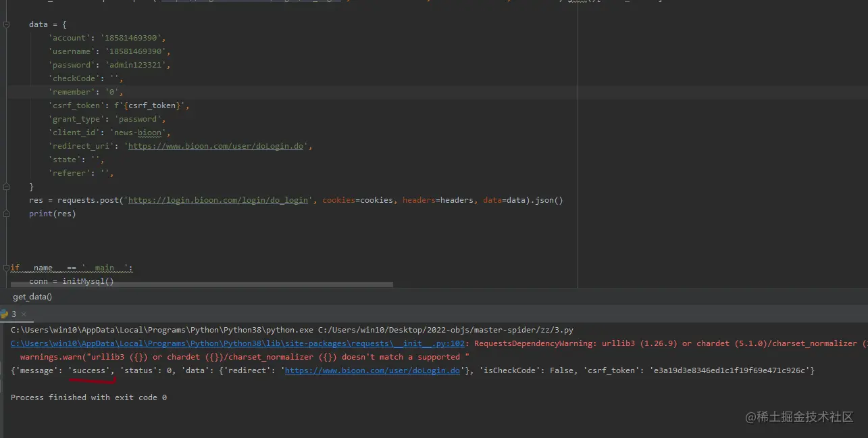This screenshot has height=438, width=868.
Task: Click the editor horizontal scrollbar
Action: [x=201, y=285]
